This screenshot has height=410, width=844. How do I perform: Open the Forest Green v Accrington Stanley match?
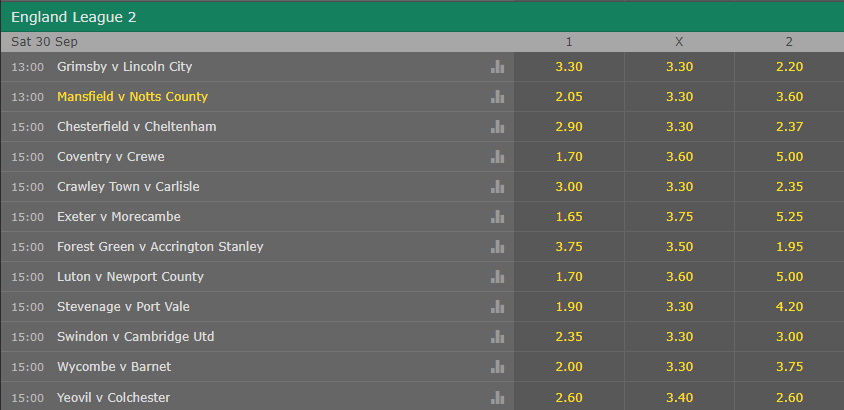coord(160,247)
